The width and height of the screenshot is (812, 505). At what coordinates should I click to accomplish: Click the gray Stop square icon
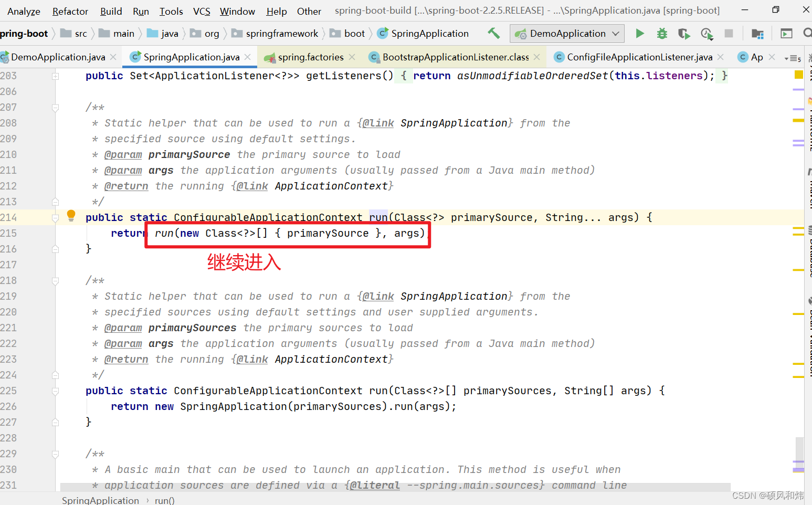(729, 34)
